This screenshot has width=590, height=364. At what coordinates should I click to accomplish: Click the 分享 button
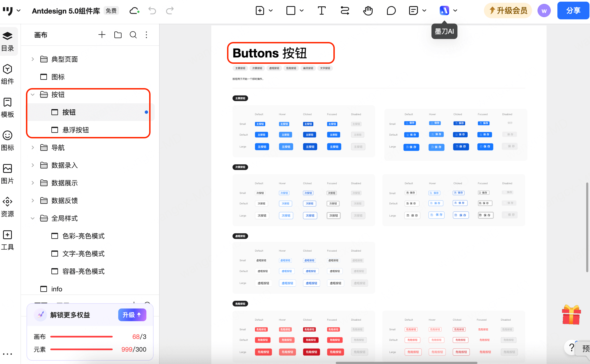pos(573,10)
